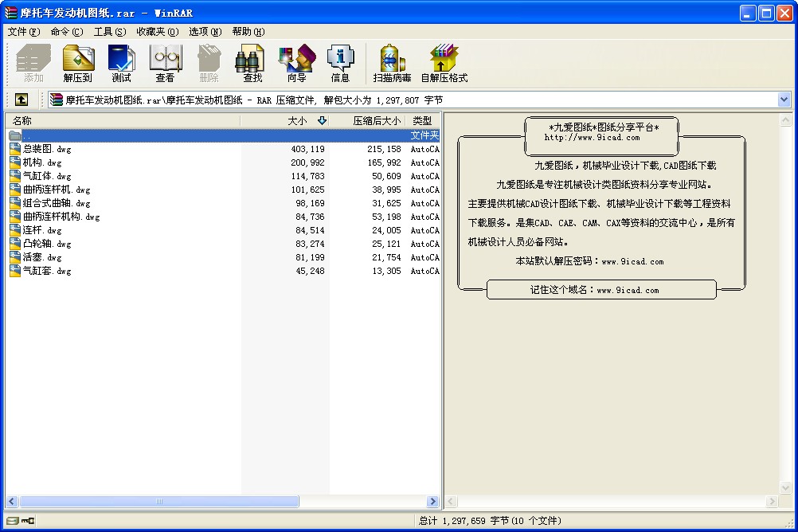
Task: Open the 工具(S) menu
Action: click(109, 32)
